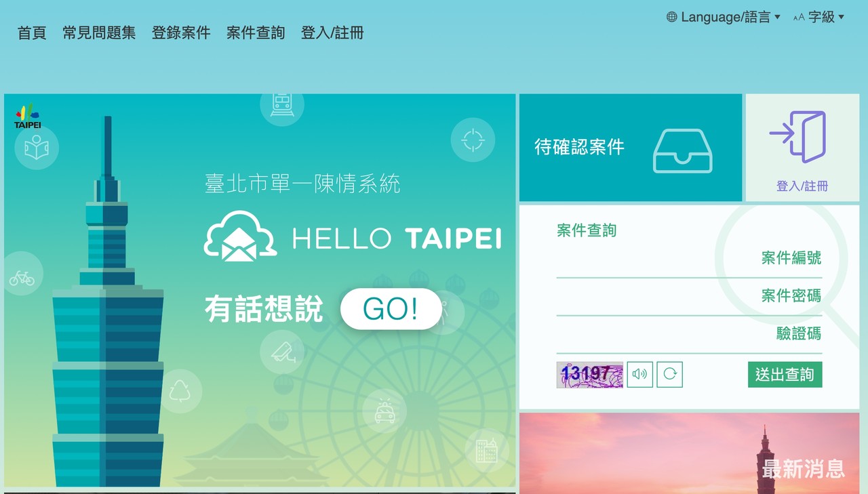Click the recycling symbol circle icon
Viewport: 868px width, 494px height.
click(x=180, y=391)
